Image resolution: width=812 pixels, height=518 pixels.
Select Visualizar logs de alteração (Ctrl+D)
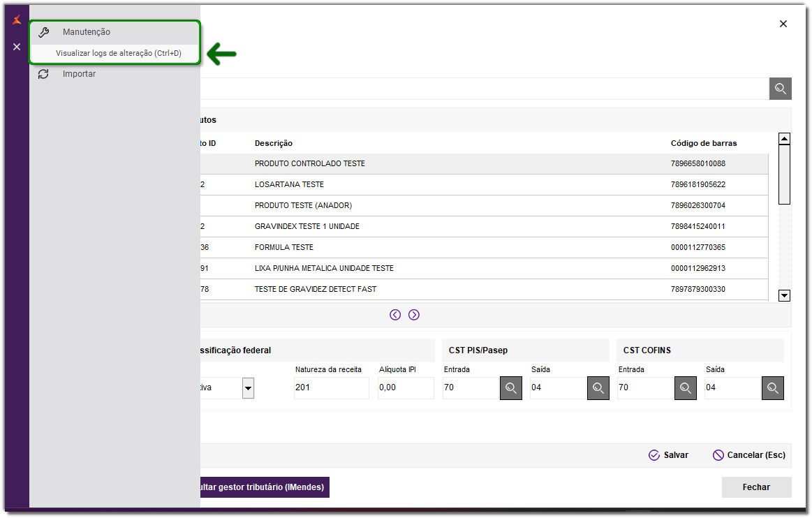click(x=119, y=53)
